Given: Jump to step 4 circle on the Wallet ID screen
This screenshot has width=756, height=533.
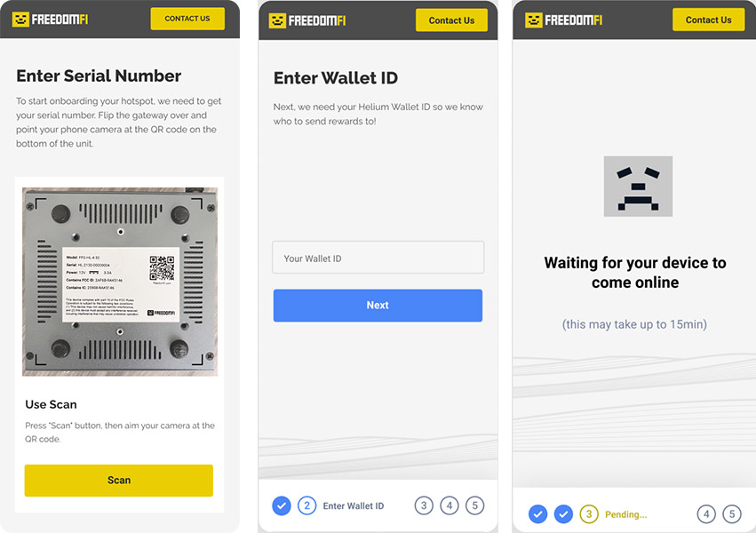Looking at the screenshot, I should click(450, 505).
